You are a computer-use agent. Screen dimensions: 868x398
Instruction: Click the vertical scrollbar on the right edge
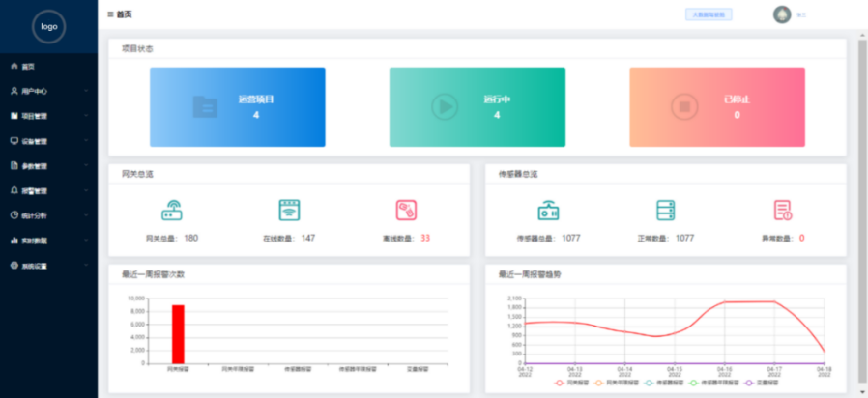861,193
